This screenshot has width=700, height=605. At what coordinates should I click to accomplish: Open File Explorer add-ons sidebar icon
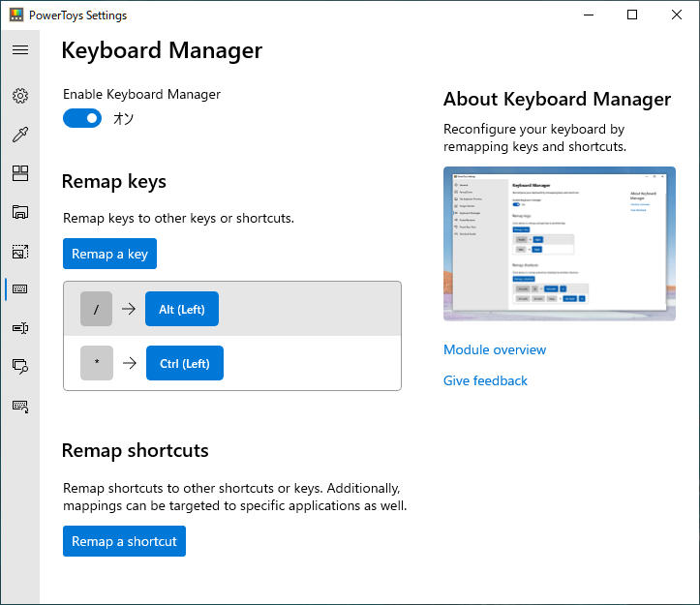[20, 212]
